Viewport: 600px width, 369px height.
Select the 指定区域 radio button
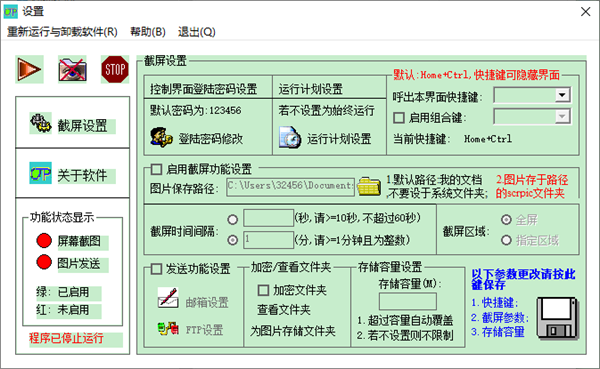click(506, 240)
